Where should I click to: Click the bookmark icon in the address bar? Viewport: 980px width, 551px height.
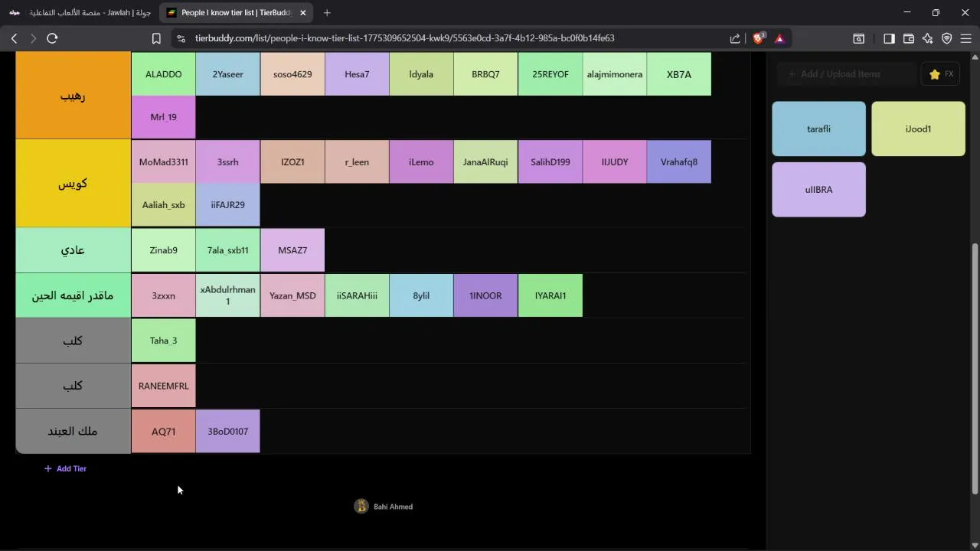pyautogui.click(x=156, y=38)
